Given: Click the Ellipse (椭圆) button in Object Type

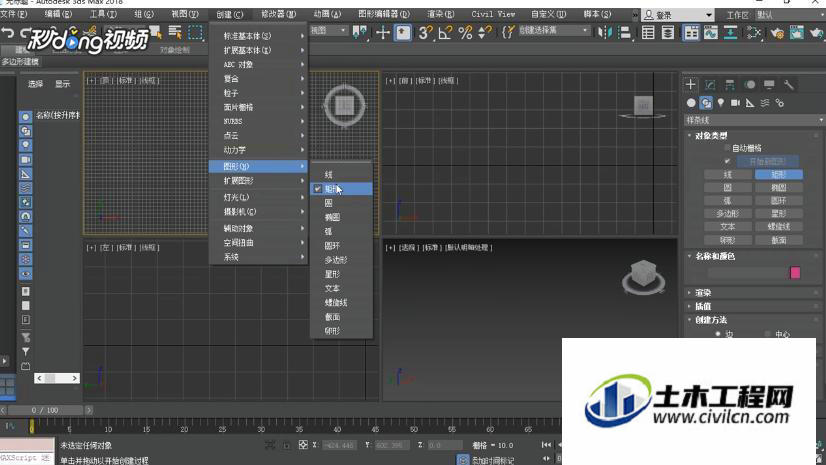Looking at the screenshot, I should click(x=779, y=187).
